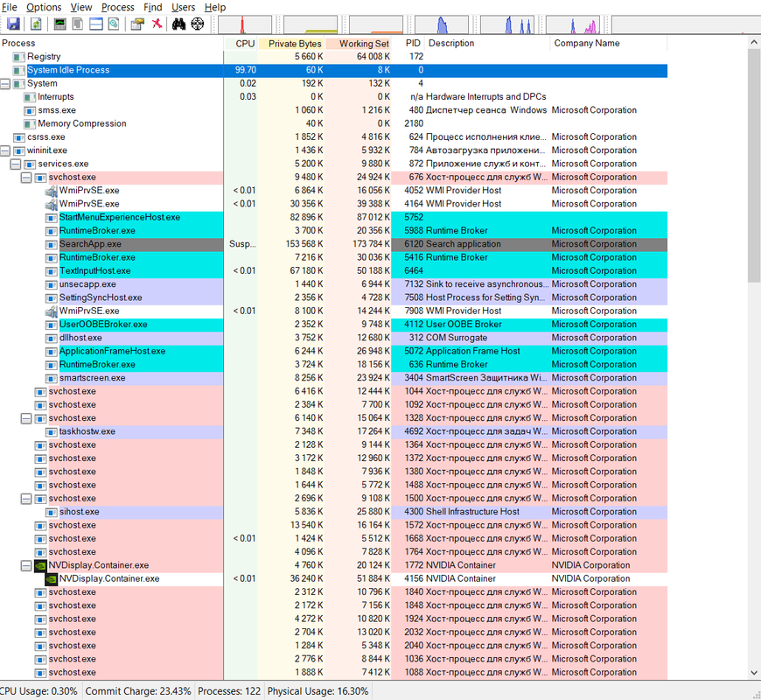Toggle the lower pane view icon
761x700 pixels.
tap(95, 24)
